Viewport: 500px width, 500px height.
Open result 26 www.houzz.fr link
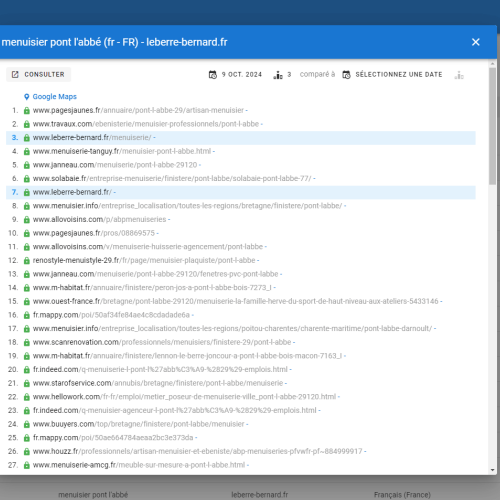coord(197,452)
